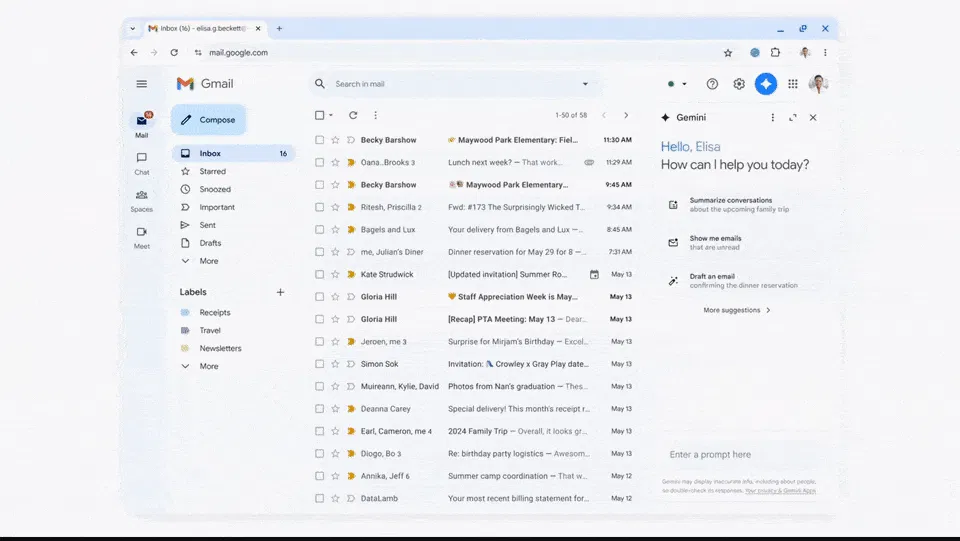Screen dimensions: 960x541
Task: Open the Google apps grid
Action: coord(793,84)
